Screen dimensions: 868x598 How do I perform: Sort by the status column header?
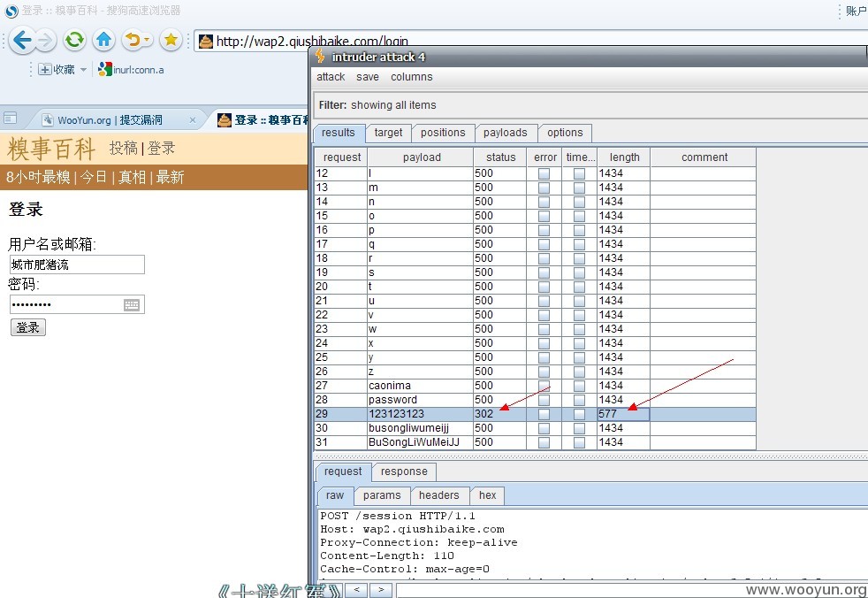click(500, 157)
